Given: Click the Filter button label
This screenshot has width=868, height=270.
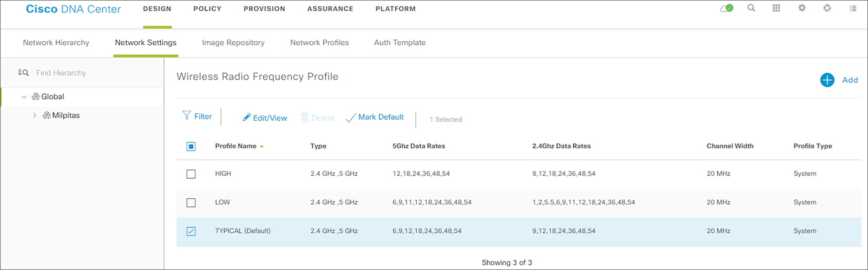Looking at the screenshot, I should (203, 117).
